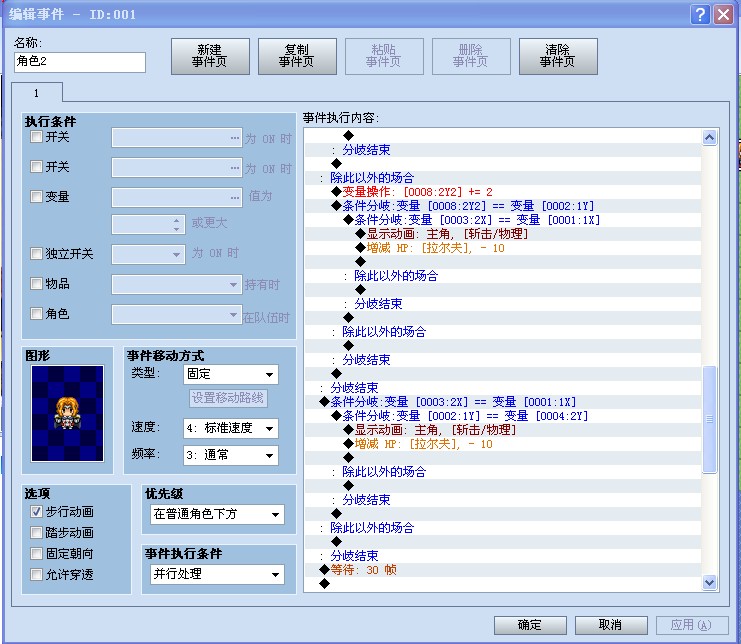Check the 允许穿透 option
The width and height of the screenshot is (741, 644).
36,574
